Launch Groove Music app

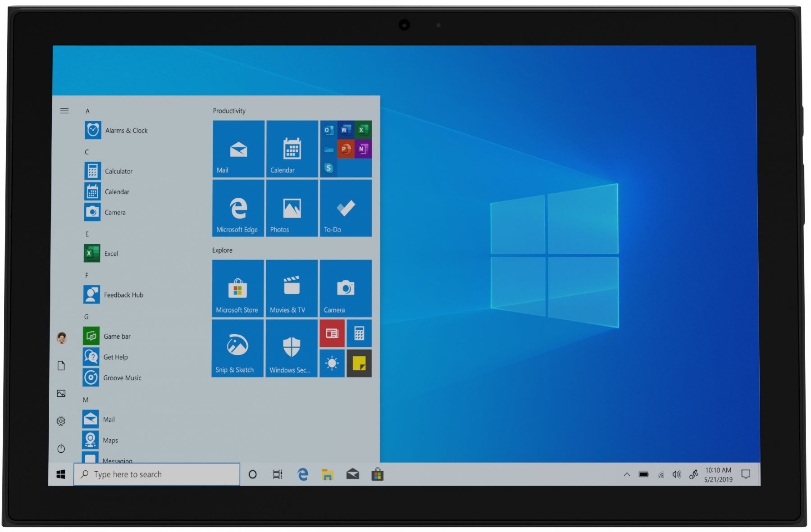point(113,377)
